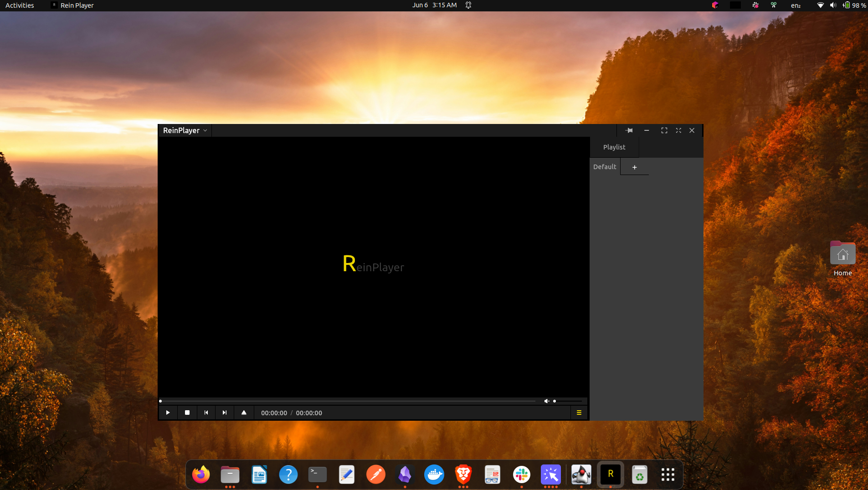868x490 pixels.
Task: Open a file with the eject button
Action: click(244, 413)
